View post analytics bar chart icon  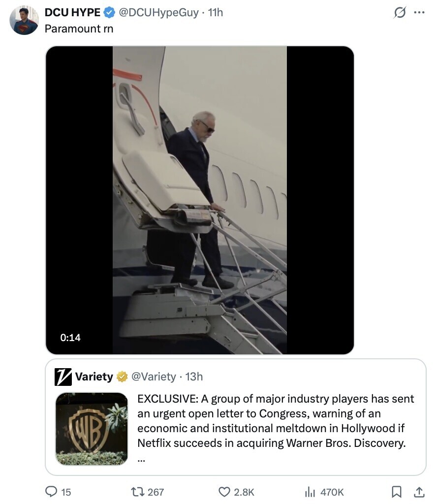[310, 492]
